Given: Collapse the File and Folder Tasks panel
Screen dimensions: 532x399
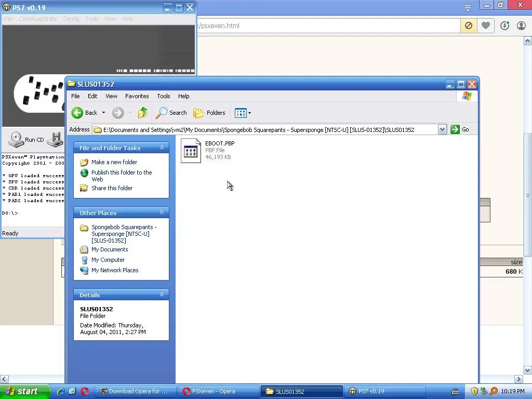Looking at the screenshot, I should (x=162, y=148).
